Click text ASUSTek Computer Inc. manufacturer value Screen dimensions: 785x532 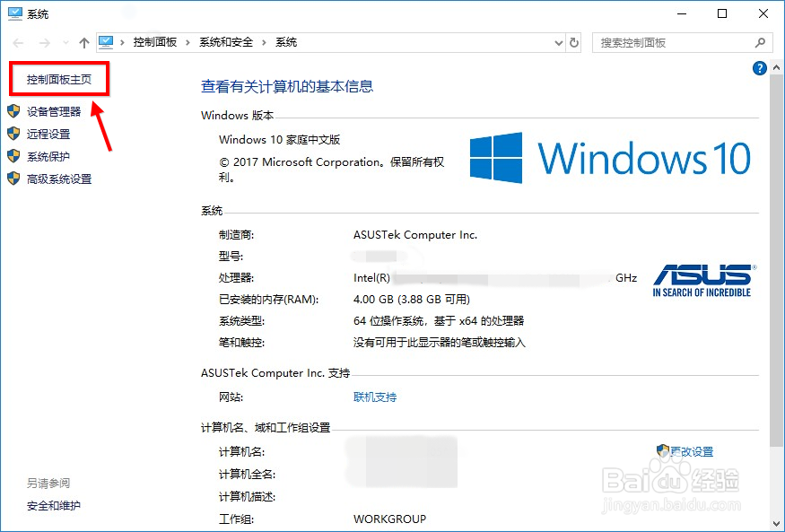pyautogui.click(x=415, y=235)
